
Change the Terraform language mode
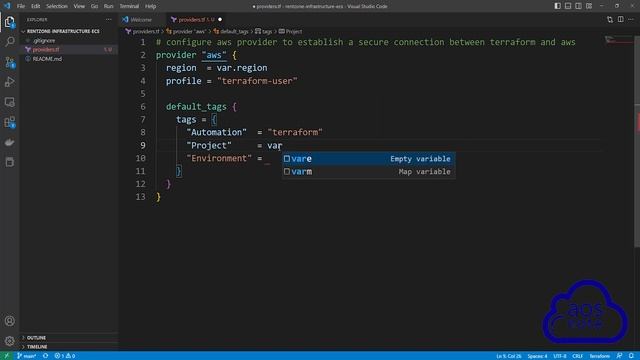tap(600, 356)
